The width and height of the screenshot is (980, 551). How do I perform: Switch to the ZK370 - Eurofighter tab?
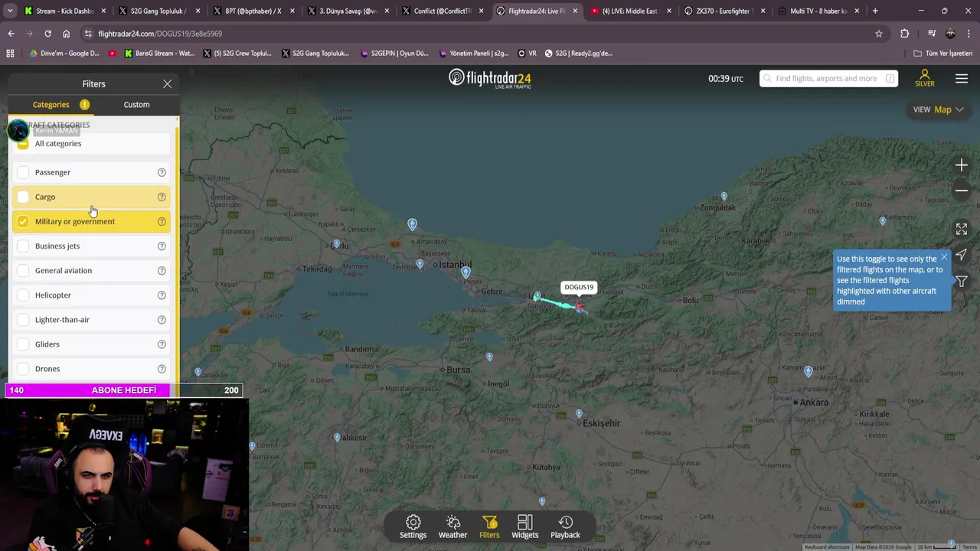(724, 11)
